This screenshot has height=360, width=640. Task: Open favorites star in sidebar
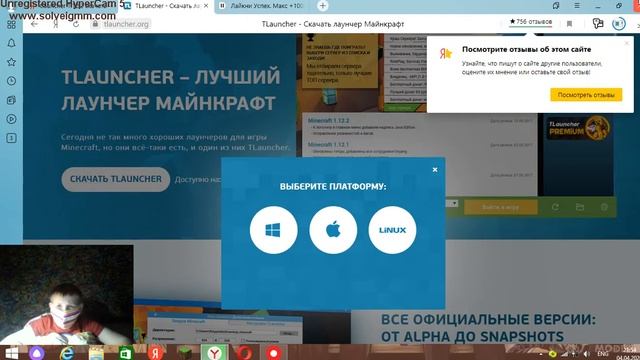click(11, 62)
